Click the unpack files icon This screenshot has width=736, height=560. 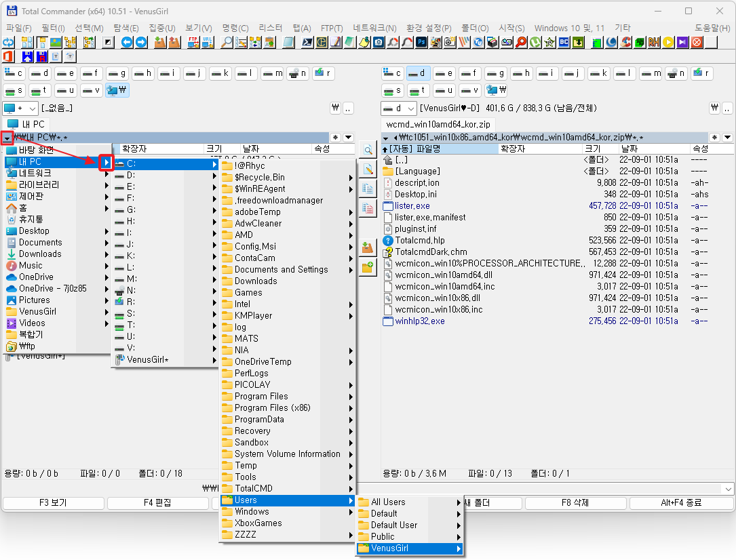click(174, 42)
